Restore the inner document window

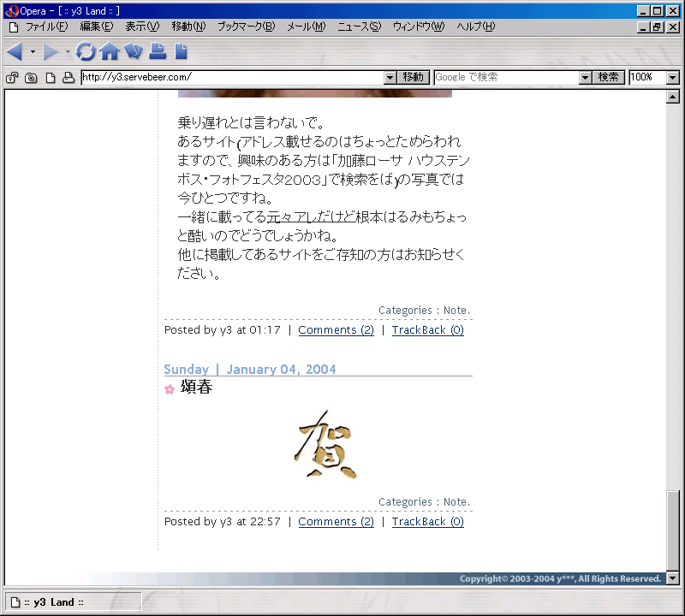[x=657, y=27]
